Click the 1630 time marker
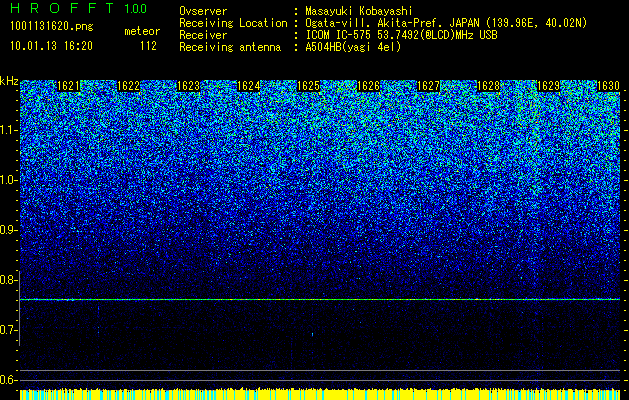629x400 pixels. pyautogui.click(x=609, y=86)
